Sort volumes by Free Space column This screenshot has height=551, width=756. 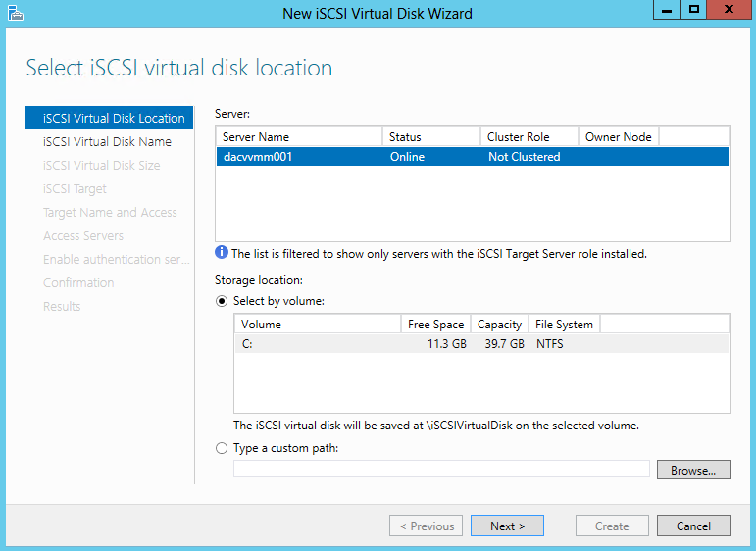436,325
